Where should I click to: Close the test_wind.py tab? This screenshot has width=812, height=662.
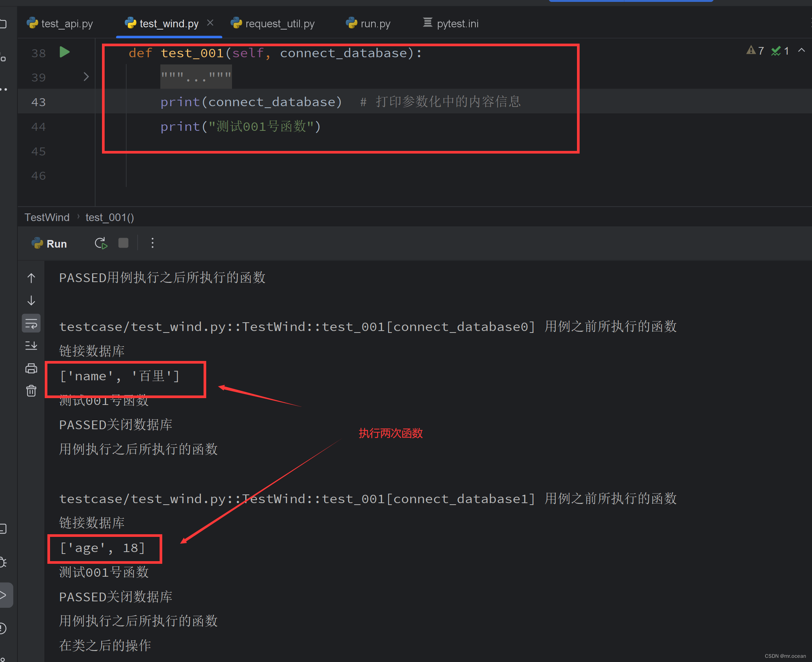[210, 23]
